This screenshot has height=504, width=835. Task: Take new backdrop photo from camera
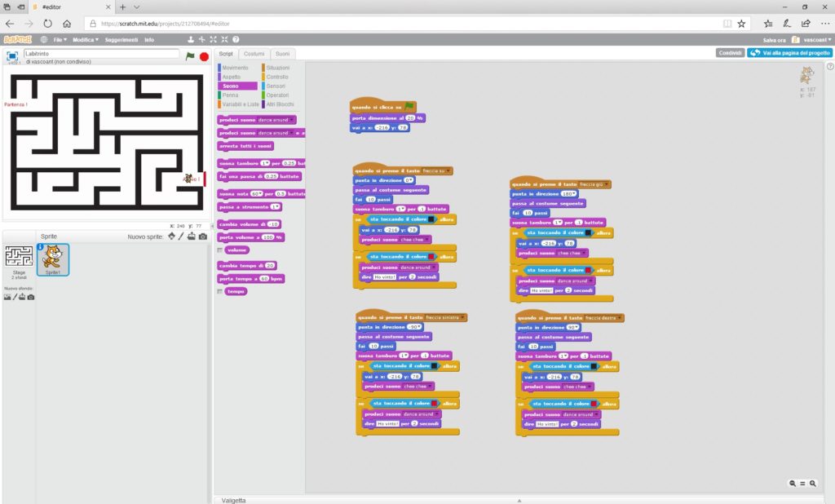(31, 297)
